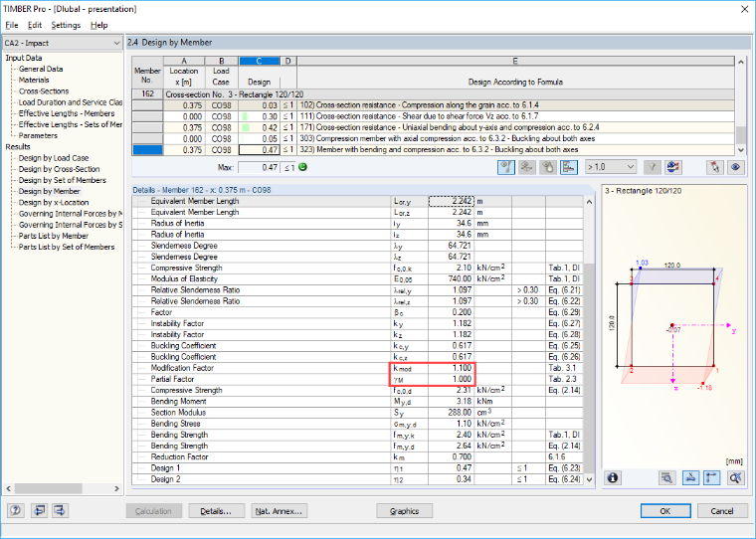
Task: Select Parameters tree item
Action: click(38, 135)
